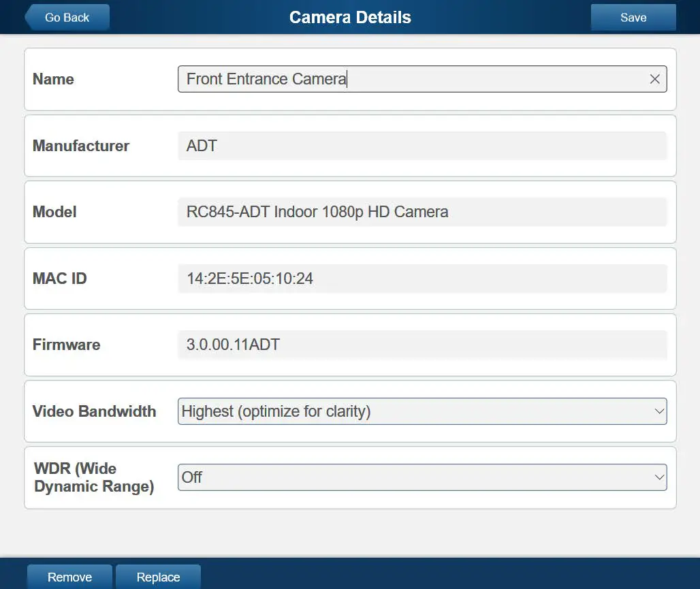
Task: Position the cursor after 'Camera' in Name
Action: [347, 79]
